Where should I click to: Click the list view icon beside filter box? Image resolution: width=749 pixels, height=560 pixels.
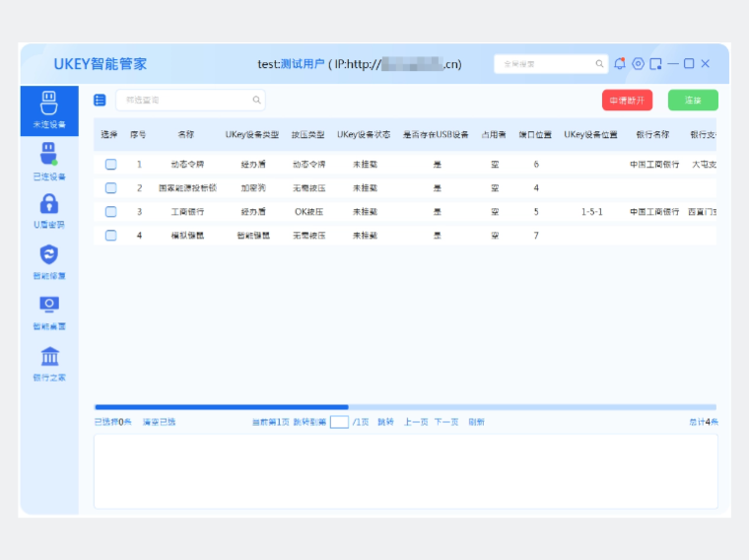(x=100, y=100)
